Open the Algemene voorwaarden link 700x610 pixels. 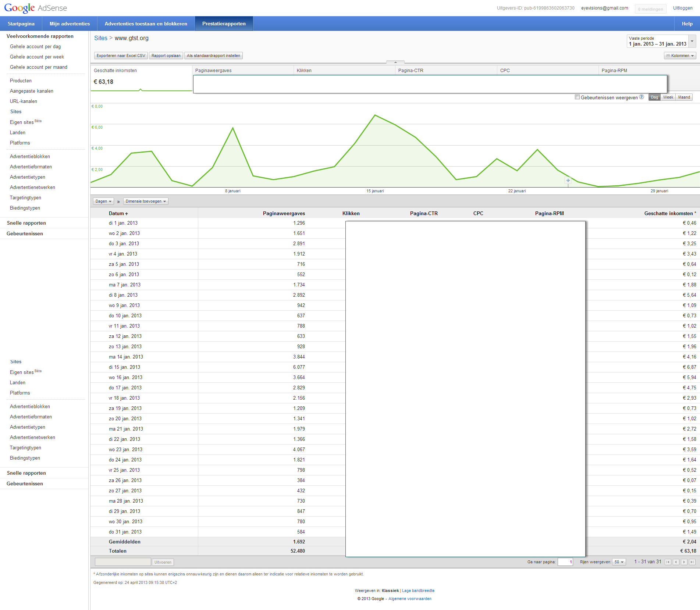[410, 599]
